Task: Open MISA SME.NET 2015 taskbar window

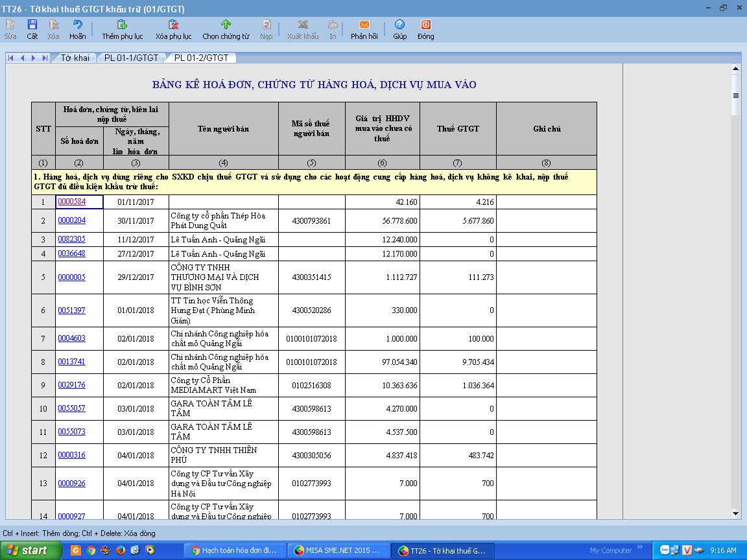Action: [338, 550]
